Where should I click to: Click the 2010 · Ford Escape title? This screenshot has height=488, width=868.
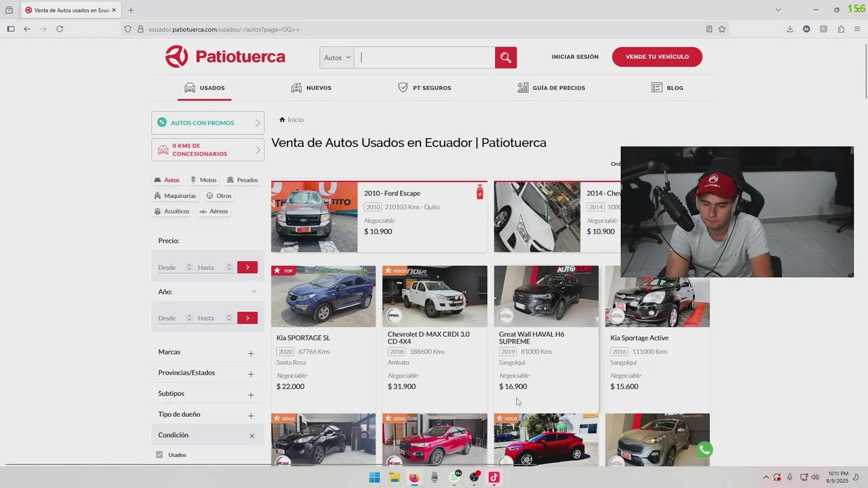tap(392, 193)
